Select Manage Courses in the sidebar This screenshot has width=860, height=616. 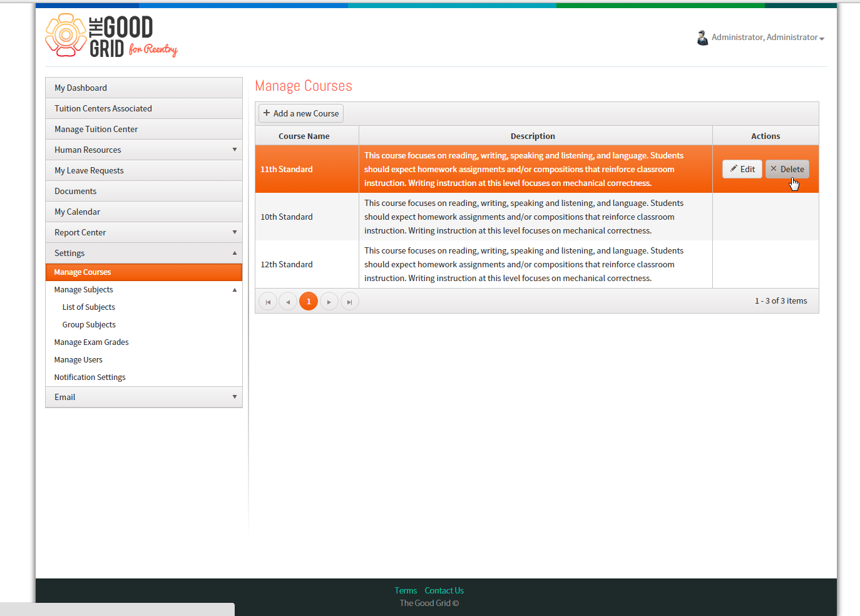coord(144,272)
